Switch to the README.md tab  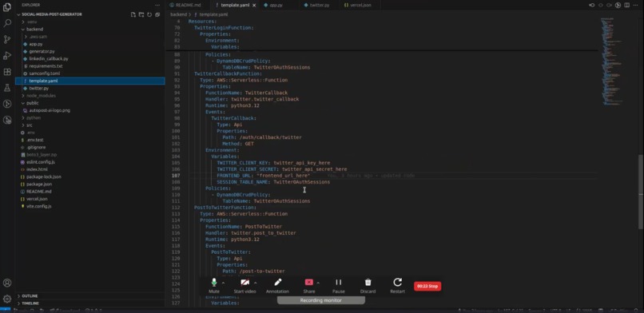tap(187, 5)
